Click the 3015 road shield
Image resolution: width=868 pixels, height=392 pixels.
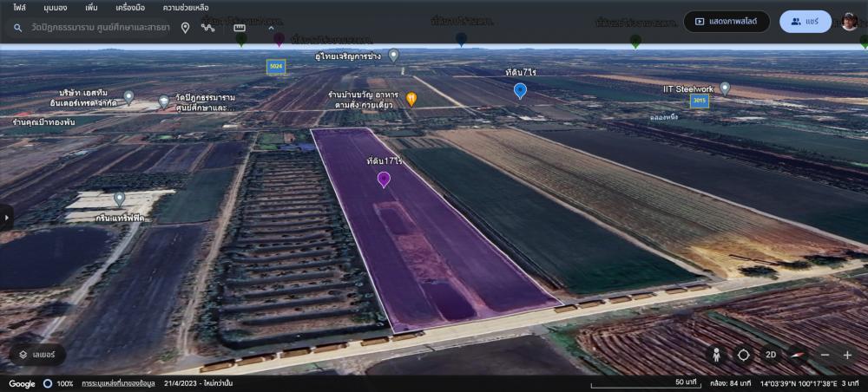point(700,101)
